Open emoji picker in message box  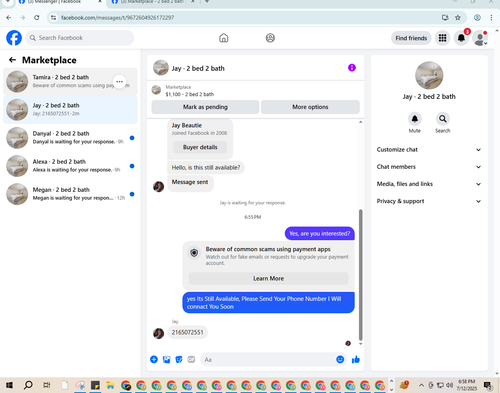[340, 359]
